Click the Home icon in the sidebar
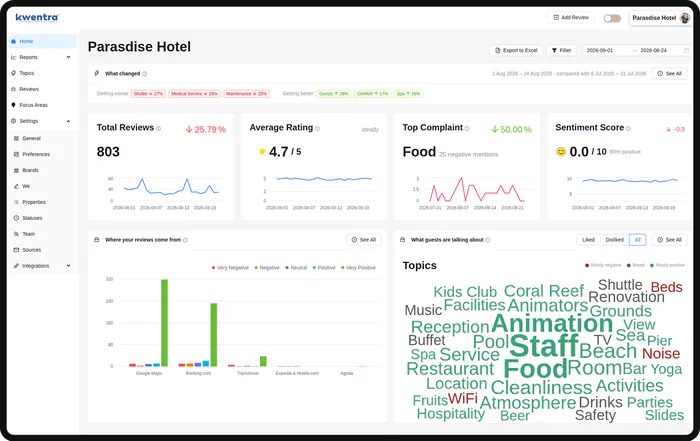Image resolution: width=700 pixels, height=441 pixels. click(x=13, y=42)
